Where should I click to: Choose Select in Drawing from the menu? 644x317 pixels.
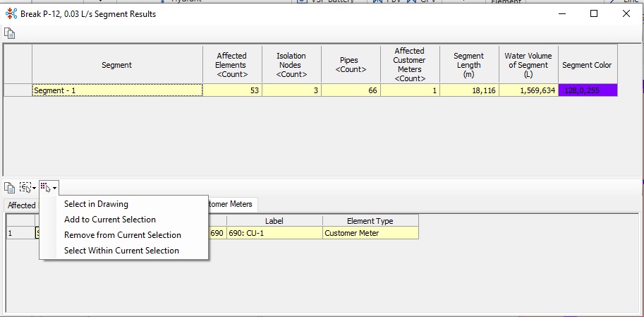(x=96, y=204)
